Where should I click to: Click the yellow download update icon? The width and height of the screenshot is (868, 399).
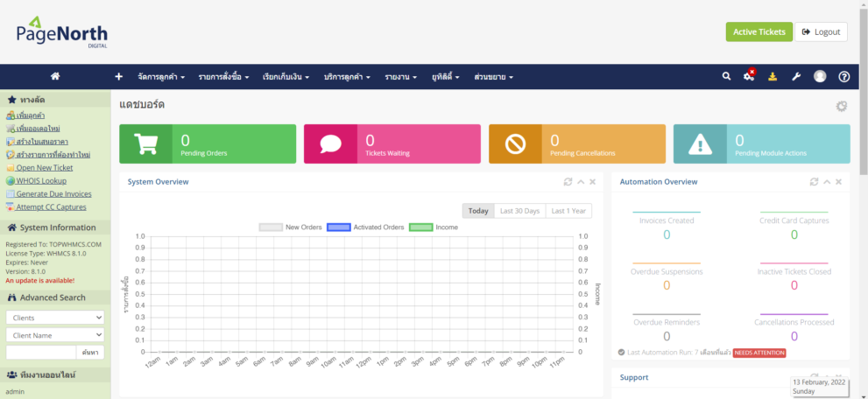pyautogui.click(x=773, y=76)
